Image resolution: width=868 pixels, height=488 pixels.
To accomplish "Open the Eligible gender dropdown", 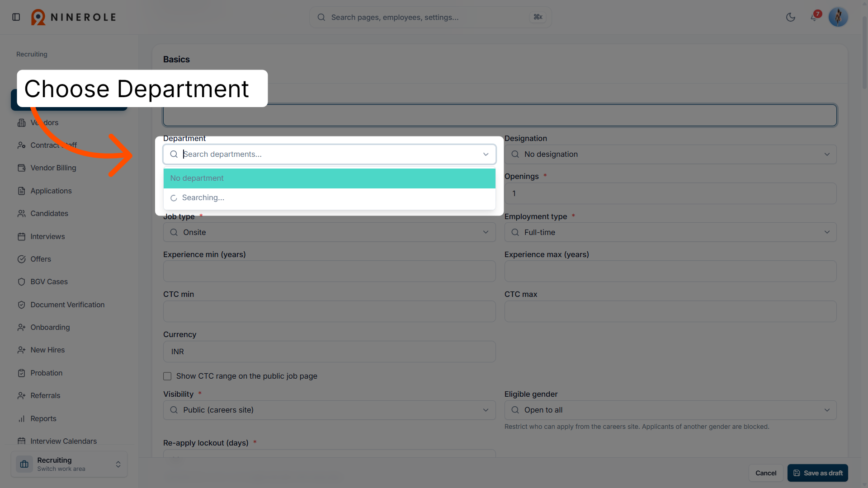I will click(x=670, y=410).
